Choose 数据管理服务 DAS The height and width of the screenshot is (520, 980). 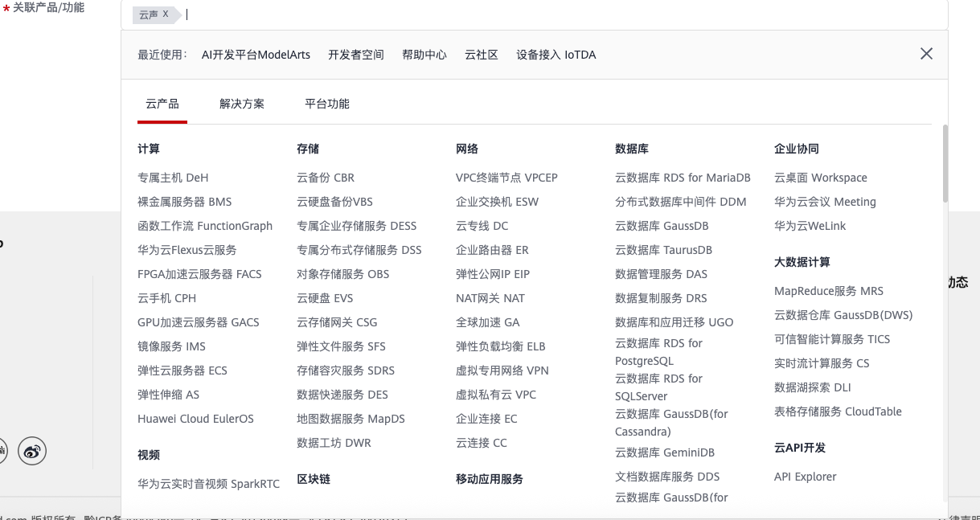point(661,274)
